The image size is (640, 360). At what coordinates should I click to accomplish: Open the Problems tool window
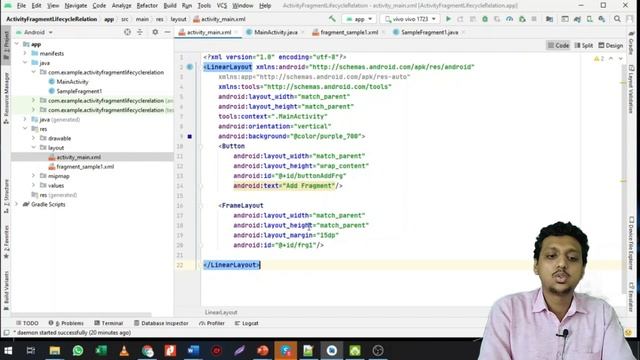coord(66,323)
